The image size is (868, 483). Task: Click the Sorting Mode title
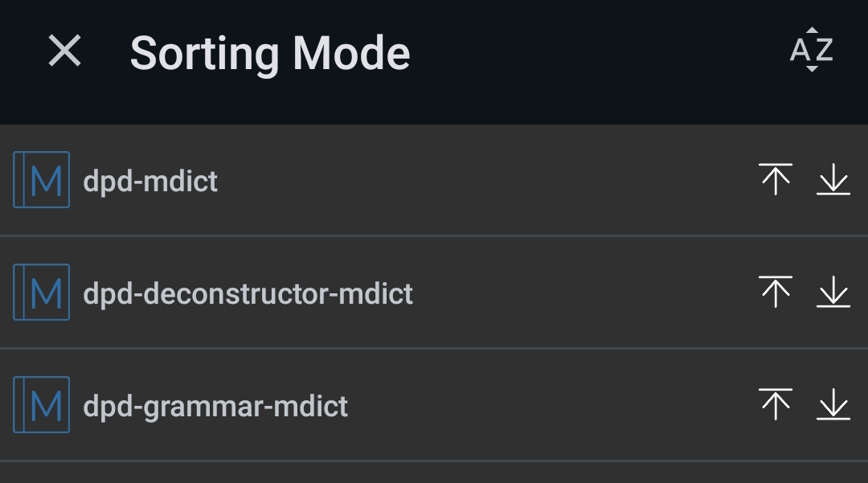[270, 52]
